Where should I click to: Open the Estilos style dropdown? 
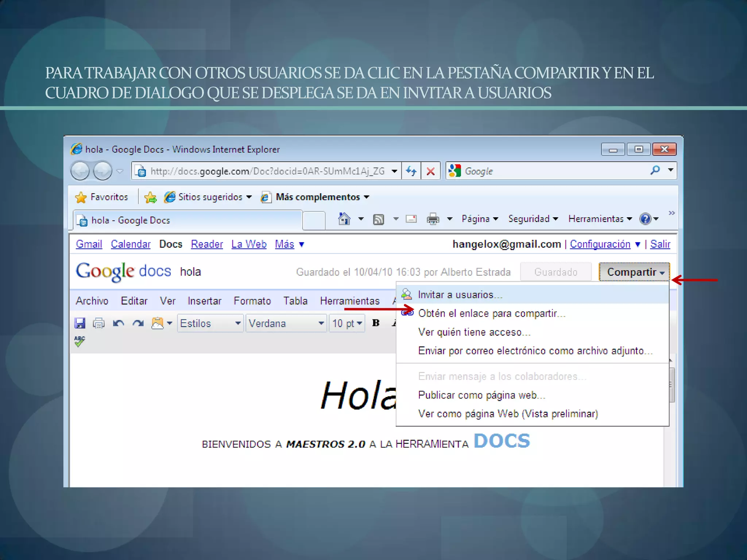tap(210, 323)
